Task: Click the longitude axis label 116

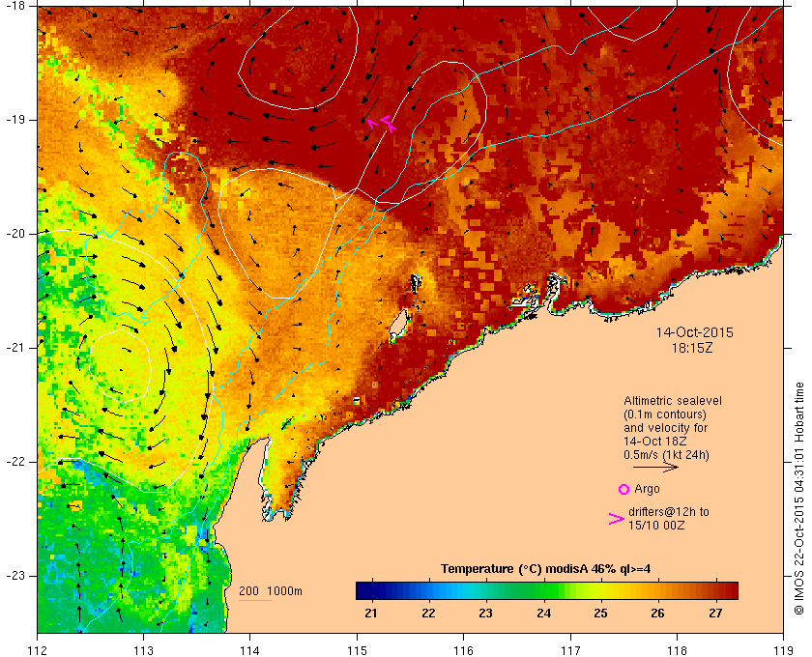Action: 463,650
